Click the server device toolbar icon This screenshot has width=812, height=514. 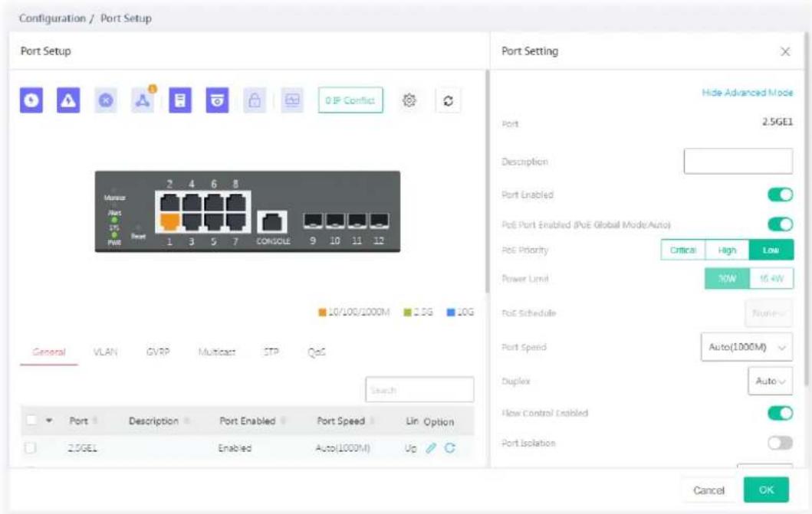pyautogui.click(x=180, y=100)
